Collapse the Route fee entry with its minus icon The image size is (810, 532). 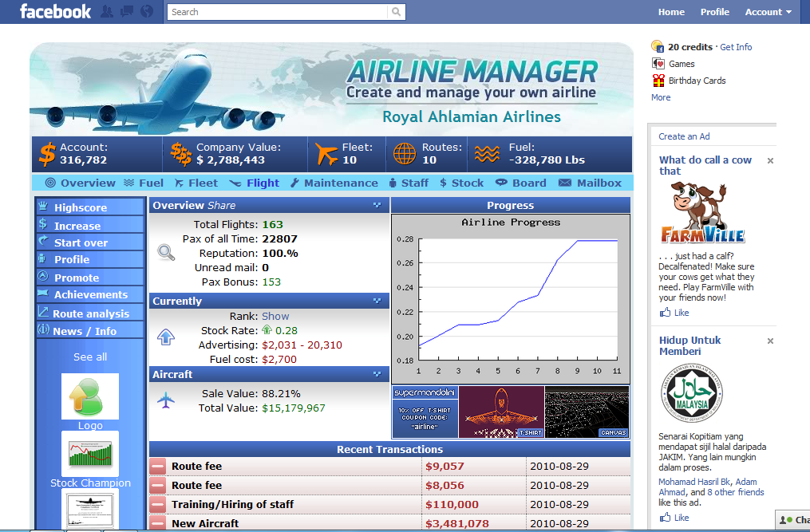tap(157, 466)
